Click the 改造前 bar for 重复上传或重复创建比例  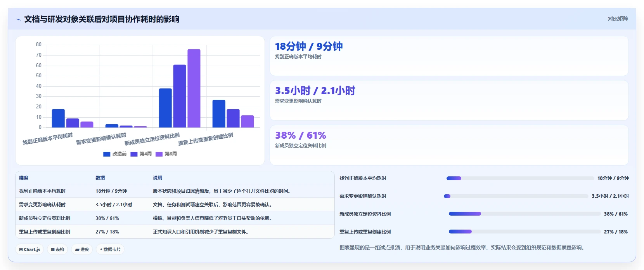point(219,113)
